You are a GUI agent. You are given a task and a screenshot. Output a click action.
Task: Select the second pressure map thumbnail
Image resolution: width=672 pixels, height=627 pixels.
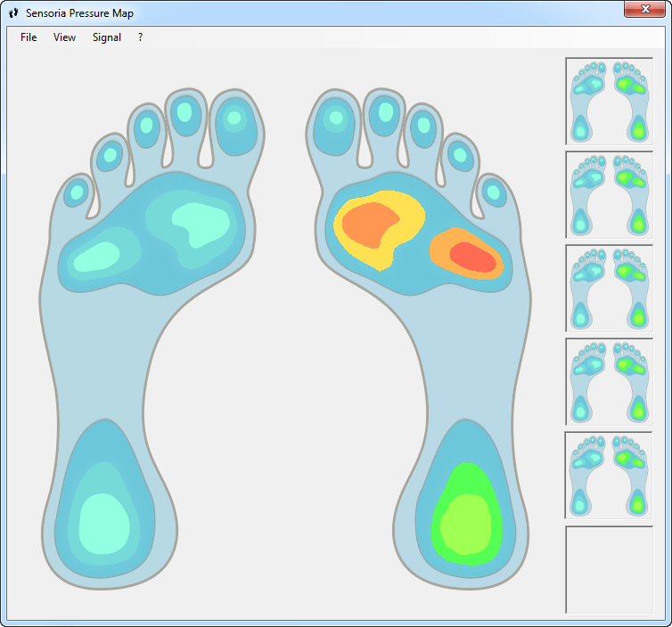click(609, 195)
